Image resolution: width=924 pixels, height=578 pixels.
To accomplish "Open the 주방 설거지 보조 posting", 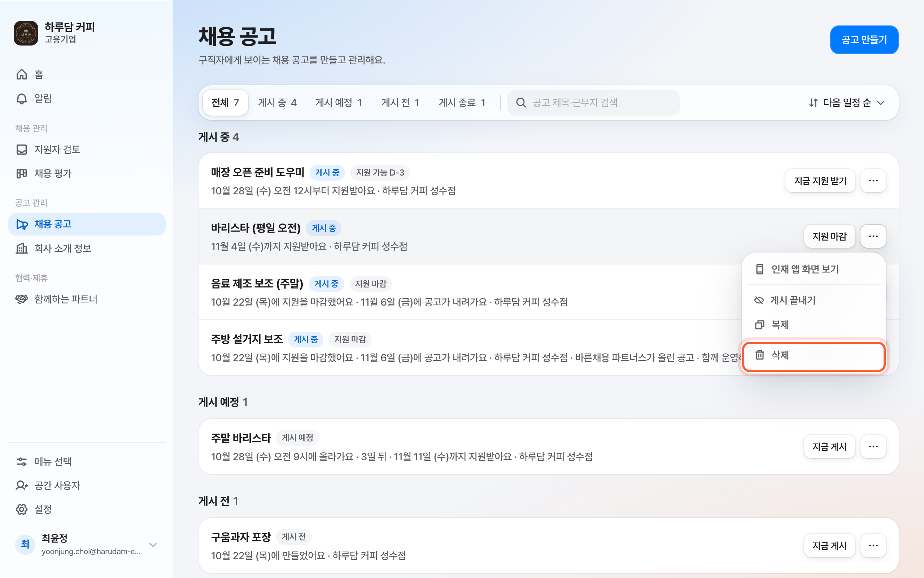I will (247, 339).
